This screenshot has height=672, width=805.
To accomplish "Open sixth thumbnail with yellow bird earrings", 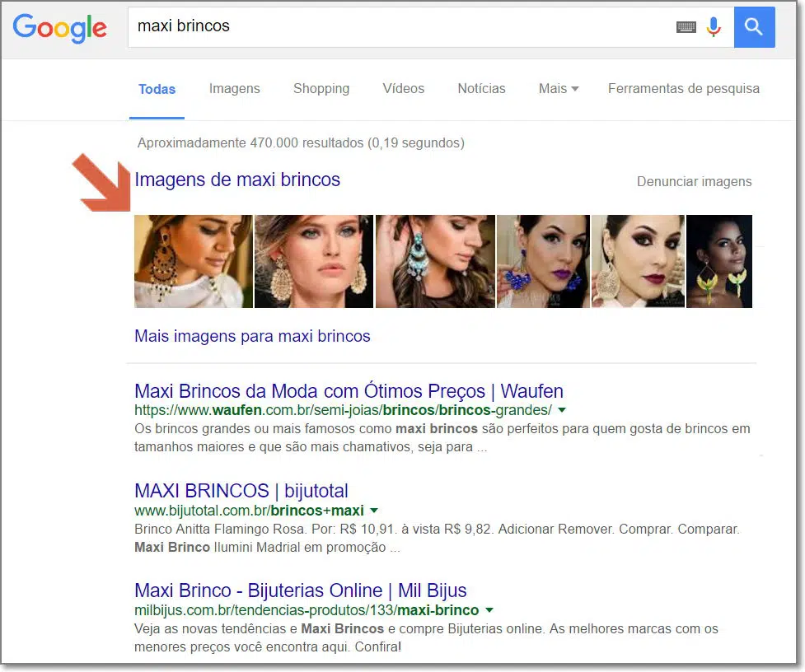I will coord(719,262).
